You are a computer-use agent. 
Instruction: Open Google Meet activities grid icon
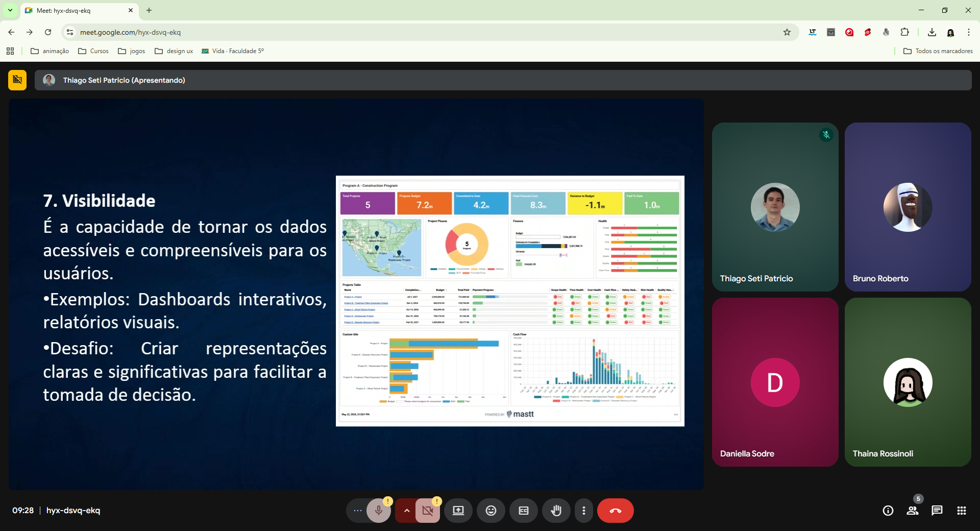(x=962, y=511)
